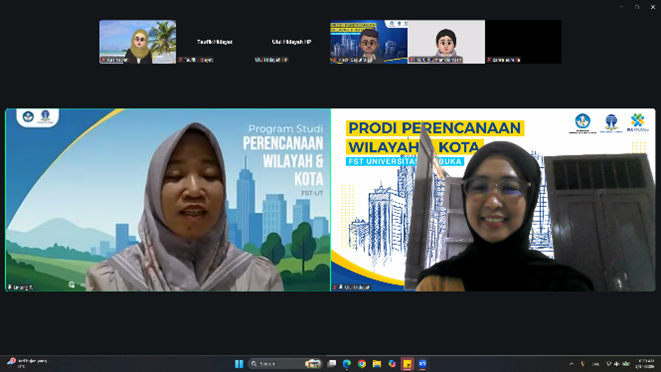The height and width of the screenshot is (372, 661).
Task: Minimize the meeting window
Action: [x=621, y=7]
